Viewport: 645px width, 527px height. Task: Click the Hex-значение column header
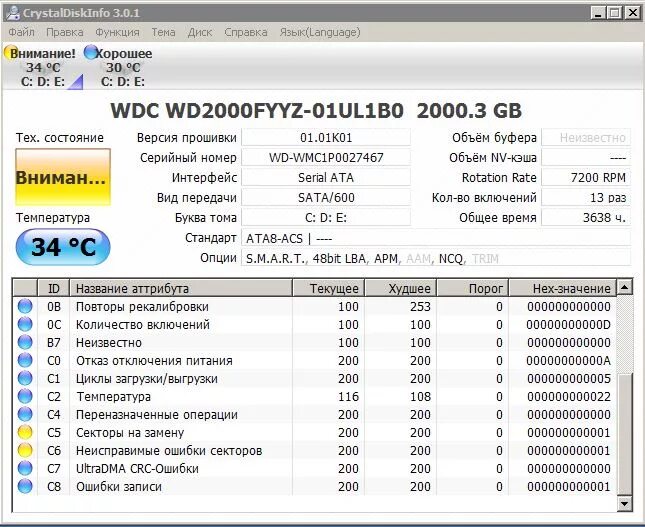563,288
